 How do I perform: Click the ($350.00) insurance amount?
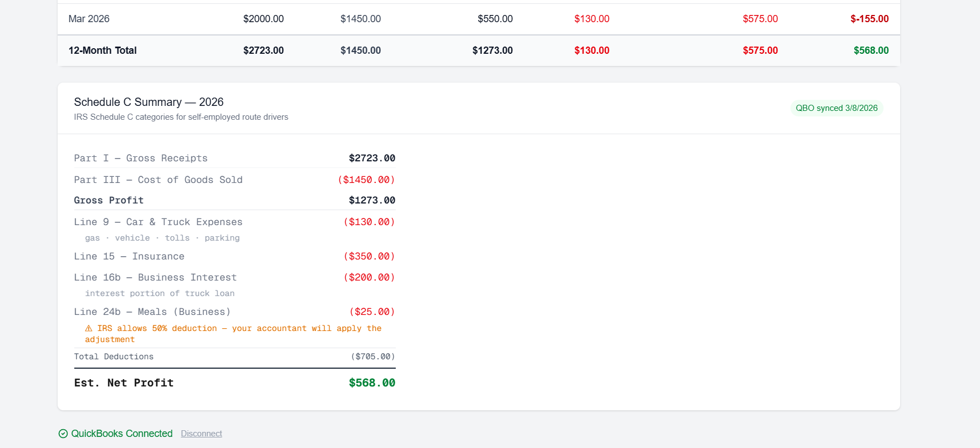tap(369, 256)
